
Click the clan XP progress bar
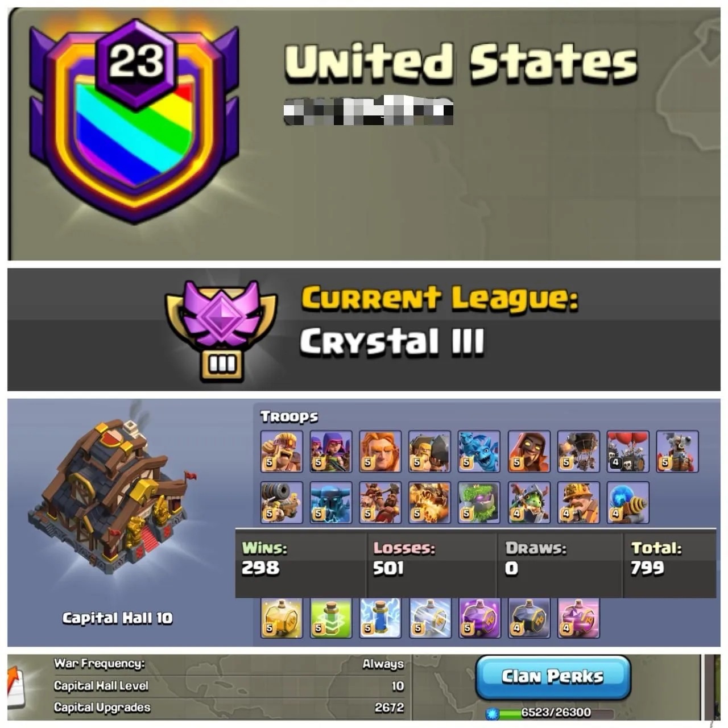551,713
